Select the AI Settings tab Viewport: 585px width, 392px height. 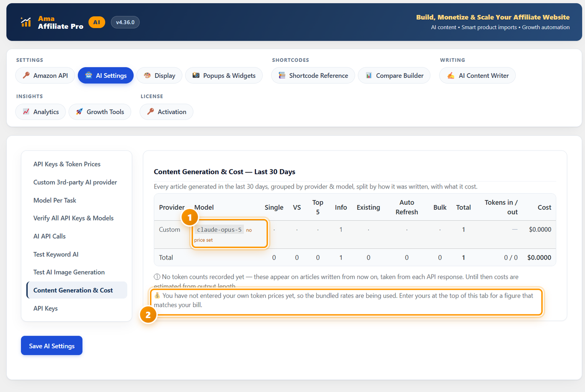tap(106, 75)
